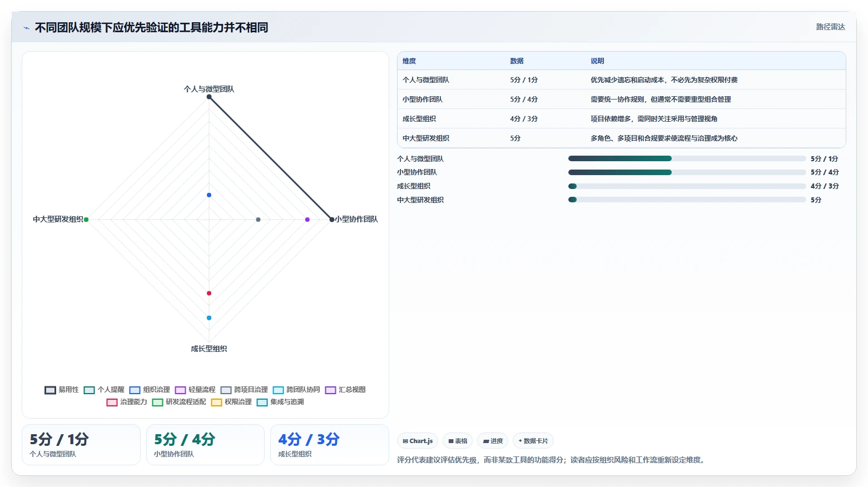Image resolution: width=868 pixels, height=487 pixels.
Task: Click the radar point at 小型协作团队 axis end
Action: click(332, 220)
